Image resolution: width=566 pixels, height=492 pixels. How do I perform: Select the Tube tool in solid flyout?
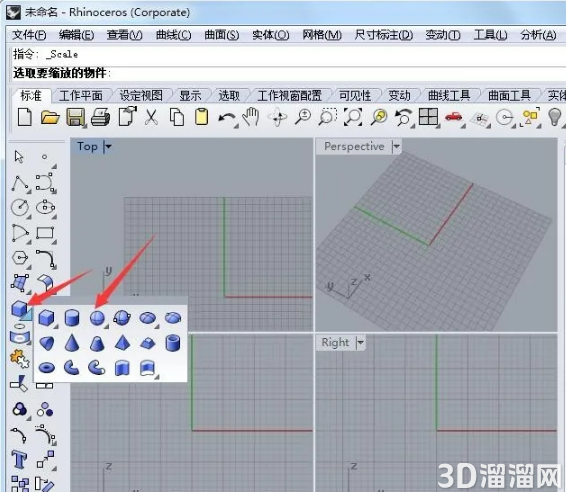[173, 343]
